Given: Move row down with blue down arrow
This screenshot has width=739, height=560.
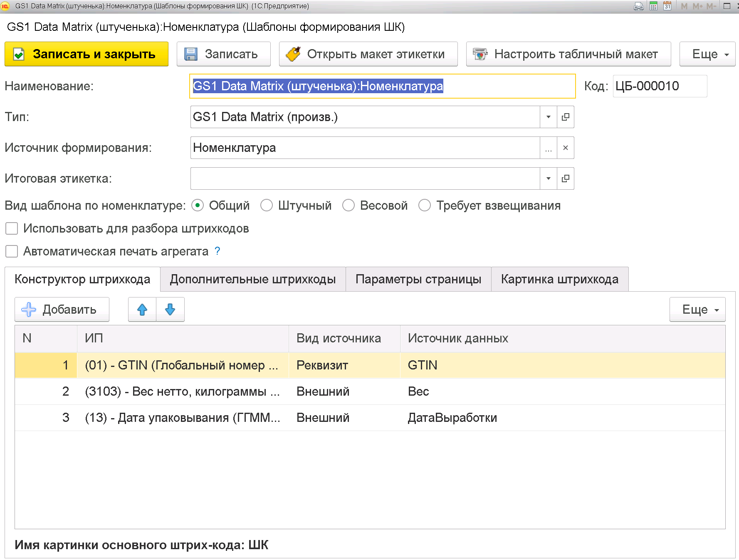Looking at the screenshot, I should (170, 310).
